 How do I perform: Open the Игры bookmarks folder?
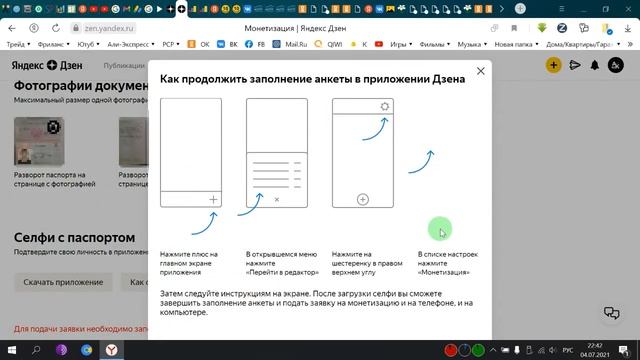click(x=401, y=44)
